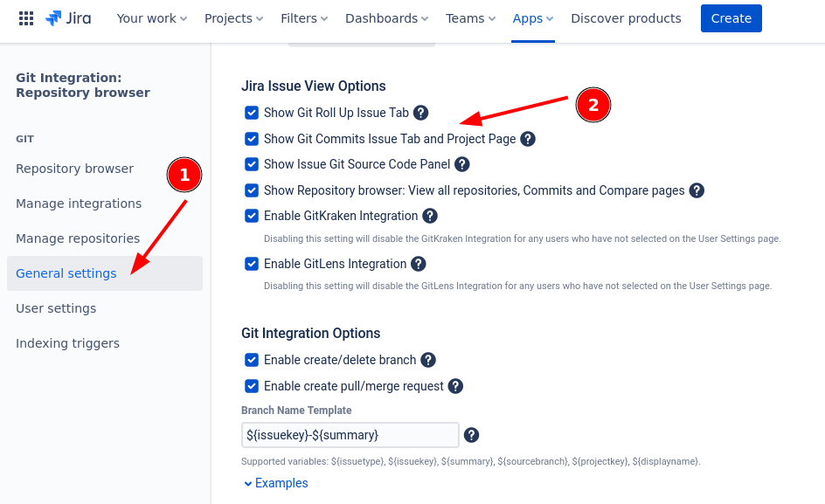Expand the Examples section
The width and height of the screenshot is (825, 504).
(275, 483)
